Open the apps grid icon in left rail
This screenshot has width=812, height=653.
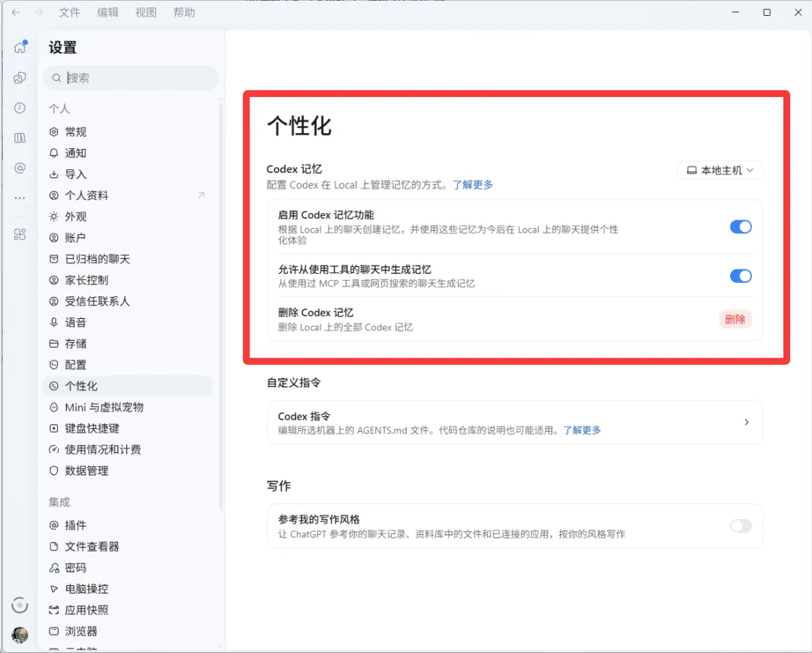(20, 234)
